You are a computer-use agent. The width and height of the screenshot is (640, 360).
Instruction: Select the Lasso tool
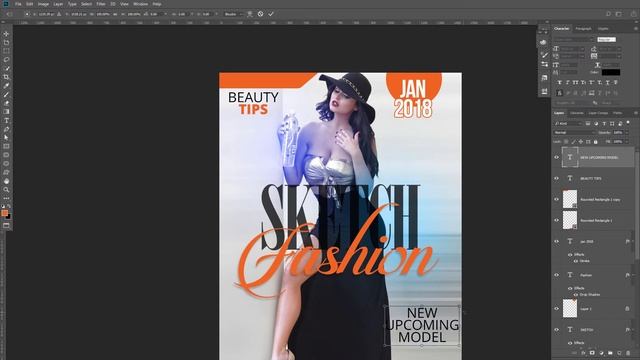point(6,60)
